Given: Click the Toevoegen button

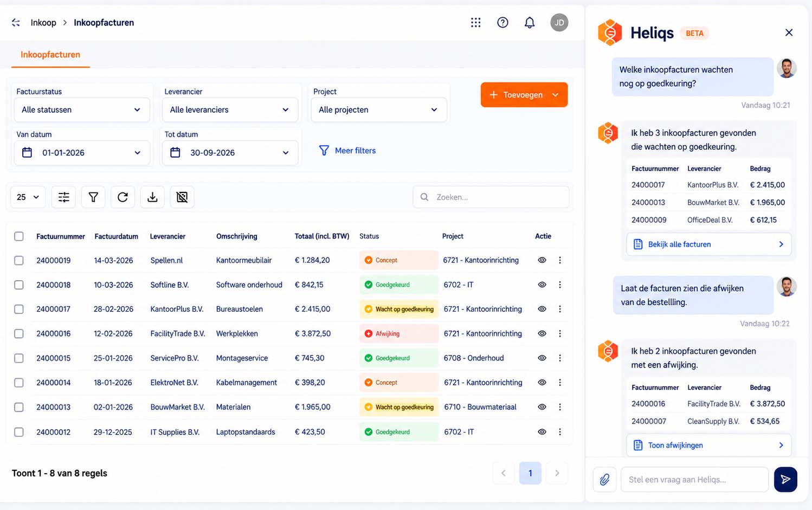Looking at the screenshot, I should (524, 95).
